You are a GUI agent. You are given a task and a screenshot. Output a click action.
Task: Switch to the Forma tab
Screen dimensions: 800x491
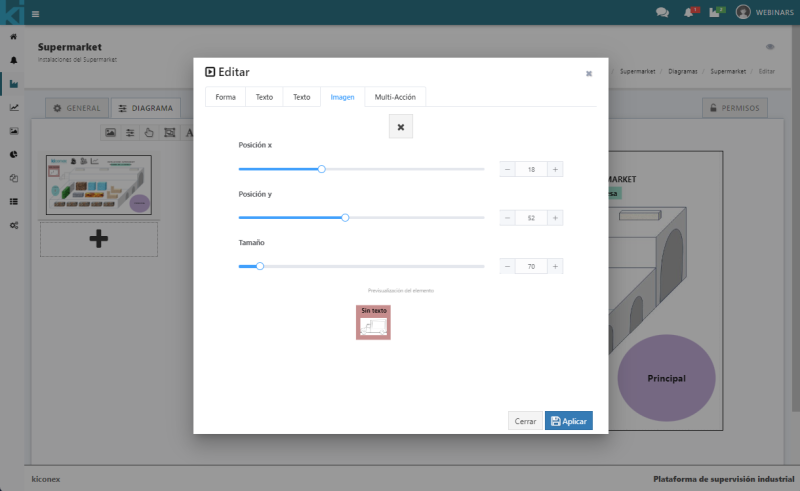click(x=226, y=97)
